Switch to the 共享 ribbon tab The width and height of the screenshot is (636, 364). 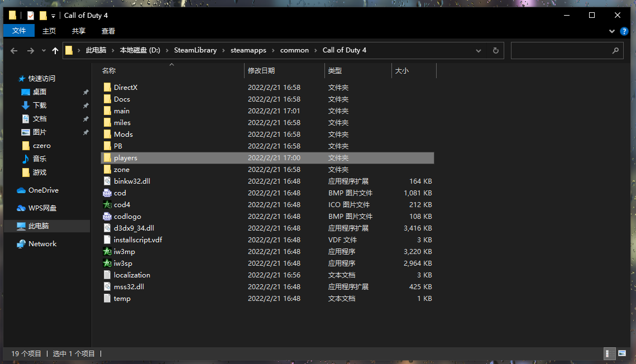tap(78, 31)
